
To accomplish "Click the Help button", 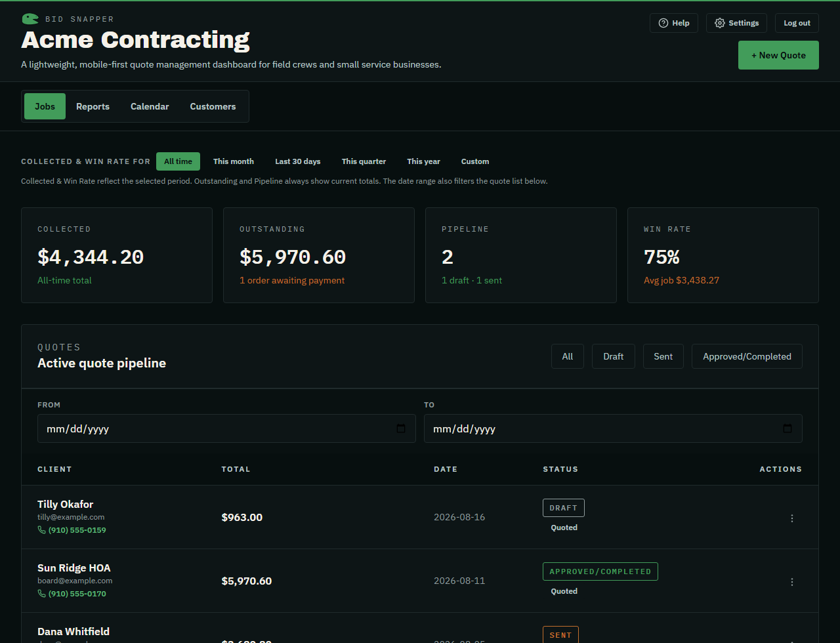I will 674,23.
